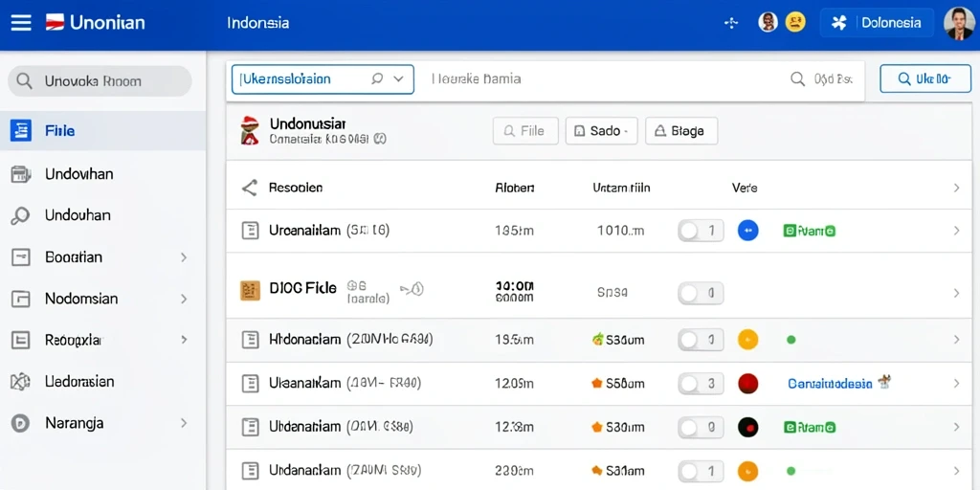
Task: Expand the Nodomsian sidebar chevron
Action: tap(184, 299)
